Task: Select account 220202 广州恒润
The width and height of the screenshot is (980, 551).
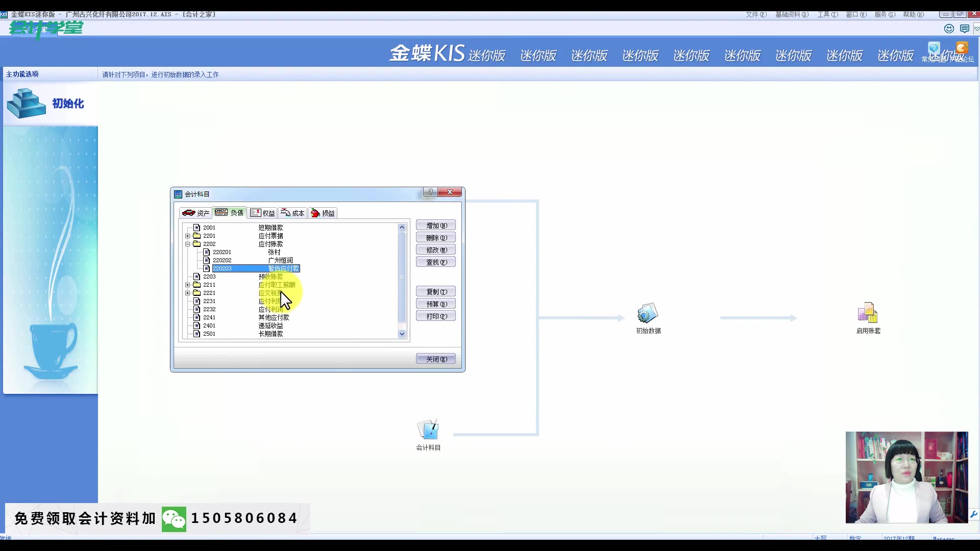Action: pos(253,260)
